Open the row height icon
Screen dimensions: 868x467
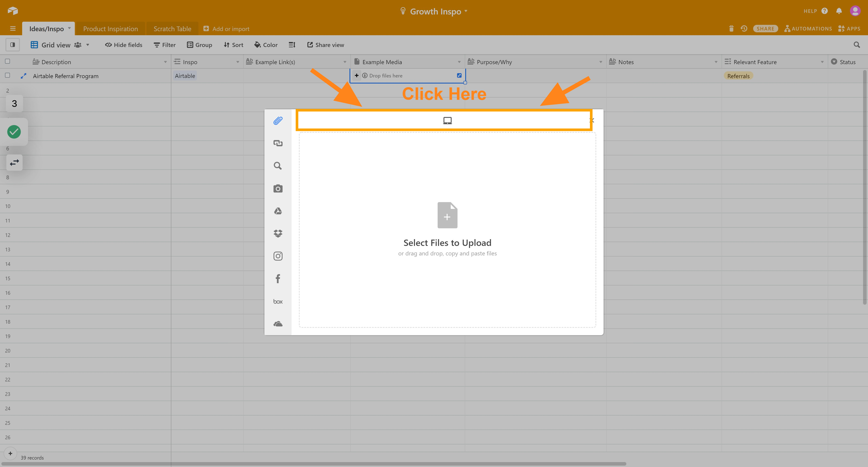click(x=292, y=45)
